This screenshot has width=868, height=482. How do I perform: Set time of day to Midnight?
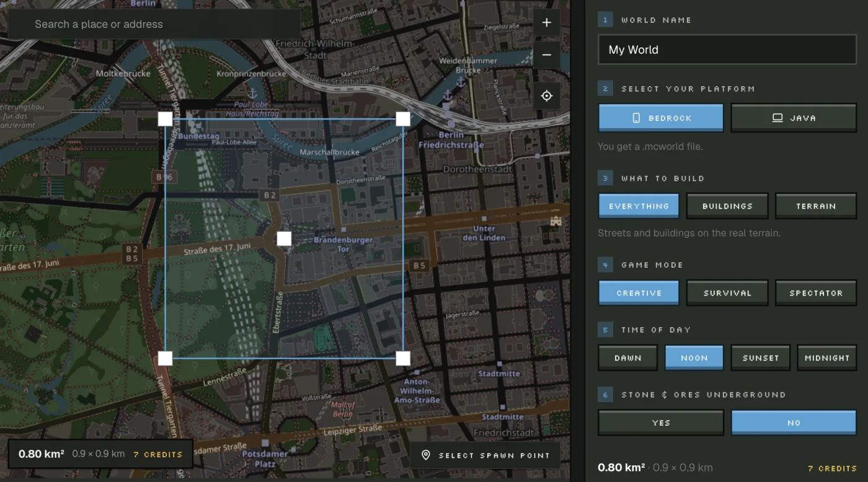tap(827, 357)
